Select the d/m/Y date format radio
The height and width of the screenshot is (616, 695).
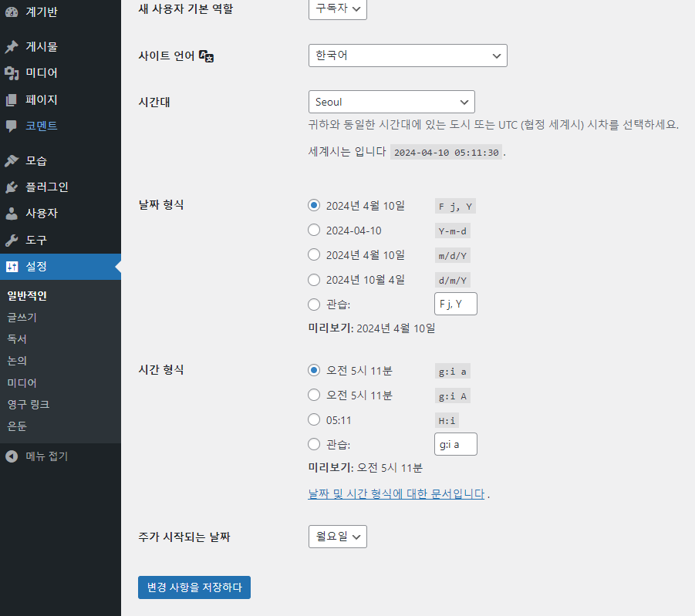pos(314,280)
